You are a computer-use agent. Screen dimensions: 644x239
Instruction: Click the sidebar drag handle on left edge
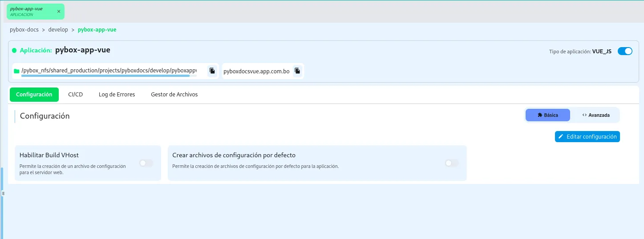pos(3,194)
